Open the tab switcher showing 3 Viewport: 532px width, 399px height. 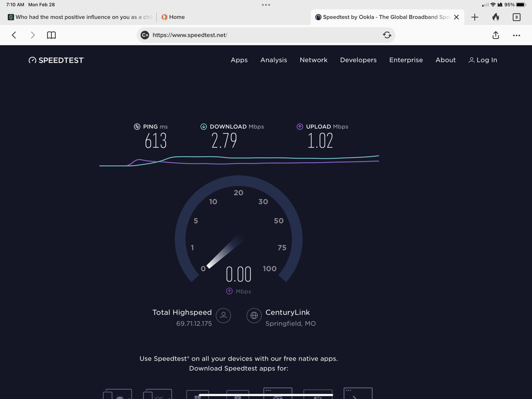[x=516, y=17]
